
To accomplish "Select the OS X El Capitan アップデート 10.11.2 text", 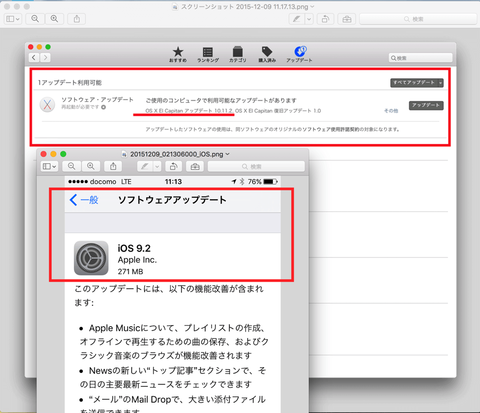I will click(189, 111).
